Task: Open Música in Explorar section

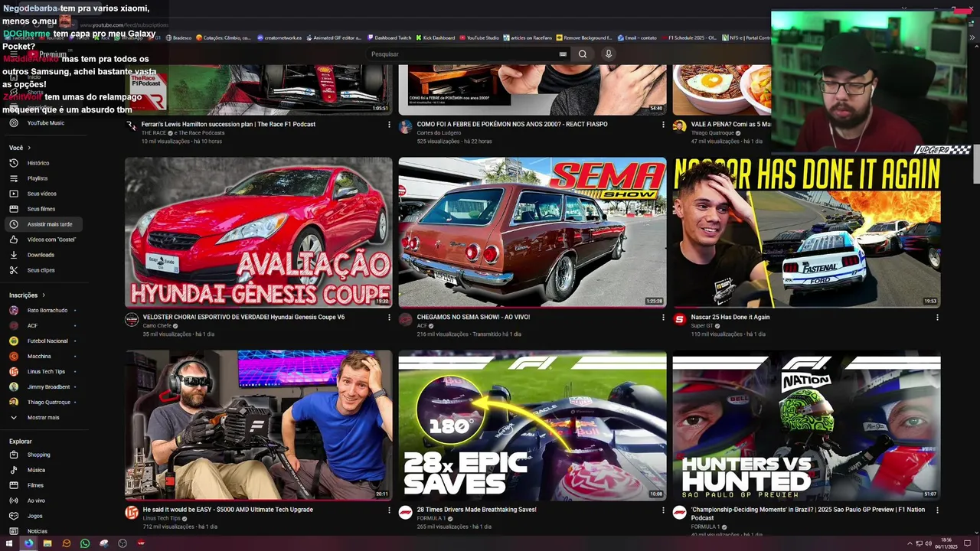Action: [36, 470]
